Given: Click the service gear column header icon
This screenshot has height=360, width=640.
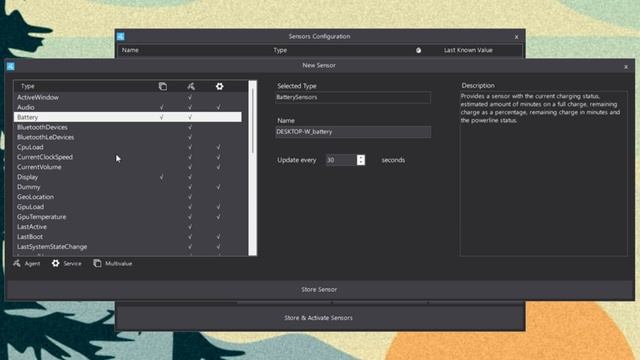Looking at the screenshot, I should [220, 86].
